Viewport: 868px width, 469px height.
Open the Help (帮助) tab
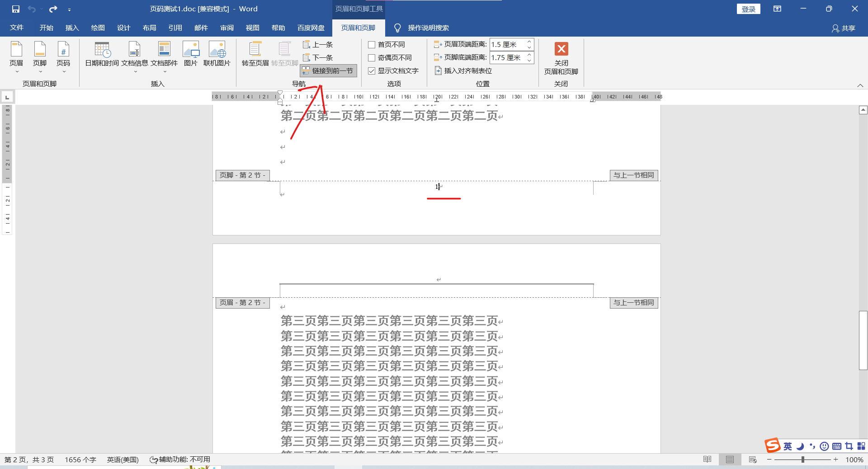point(278,28)
